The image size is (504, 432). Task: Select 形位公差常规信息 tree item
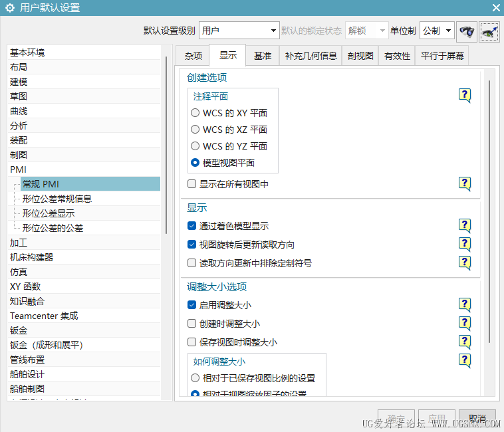(x=90, y=199)
